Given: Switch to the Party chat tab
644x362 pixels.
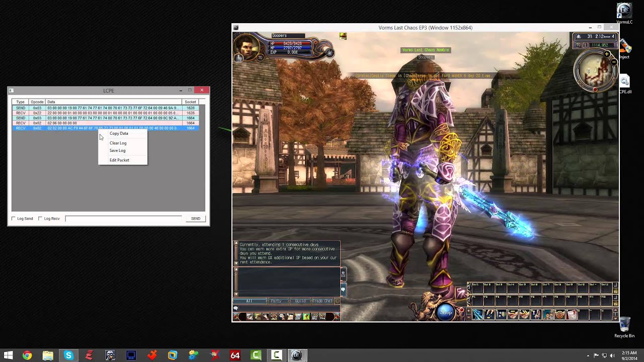Looking at the screenshot, I should [x=276, y=301].
